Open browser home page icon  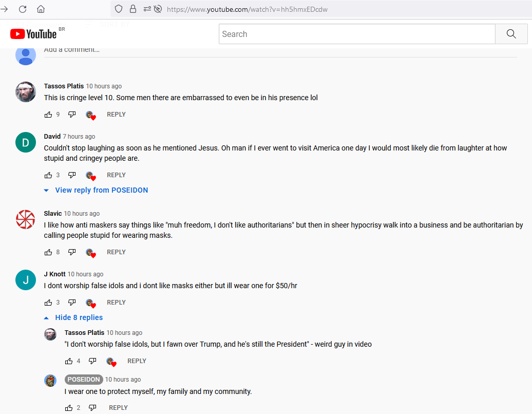(41, 9)
